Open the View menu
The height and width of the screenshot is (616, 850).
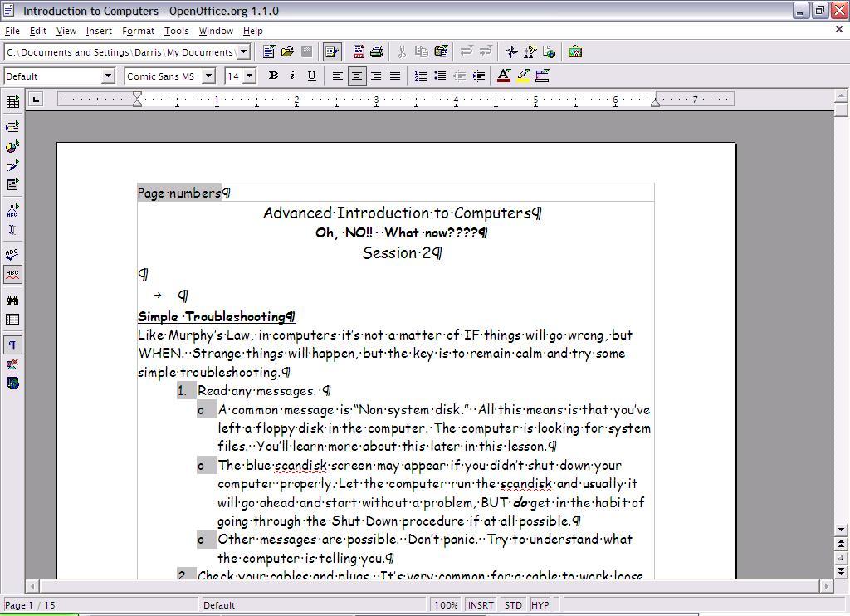66,31
